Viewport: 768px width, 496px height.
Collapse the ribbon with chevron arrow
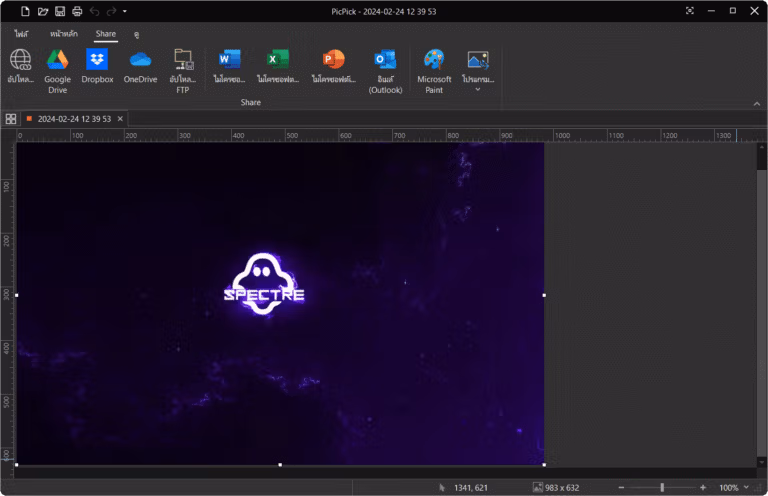(757, 104)
